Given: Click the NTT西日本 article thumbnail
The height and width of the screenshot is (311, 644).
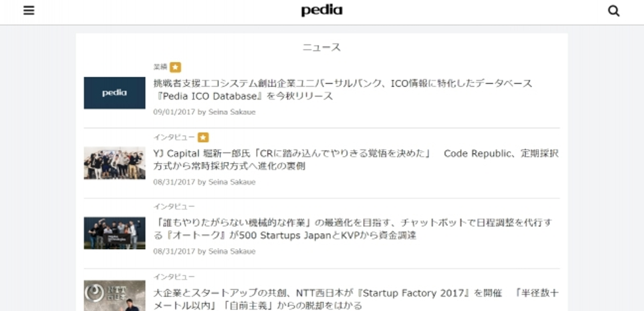Looking at the screenshot, I should click(114, 295).
